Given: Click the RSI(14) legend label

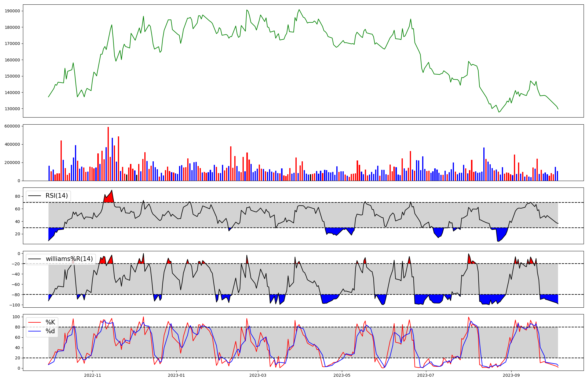Looking at the screenshot, I should 56,196.
